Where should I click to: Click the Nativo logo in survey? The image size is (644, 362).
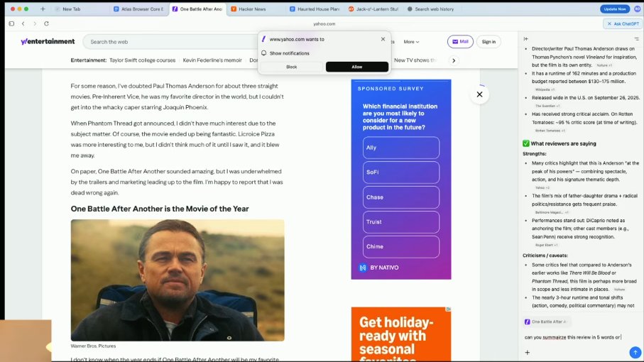pyautogui.click(x=363, y=268)
